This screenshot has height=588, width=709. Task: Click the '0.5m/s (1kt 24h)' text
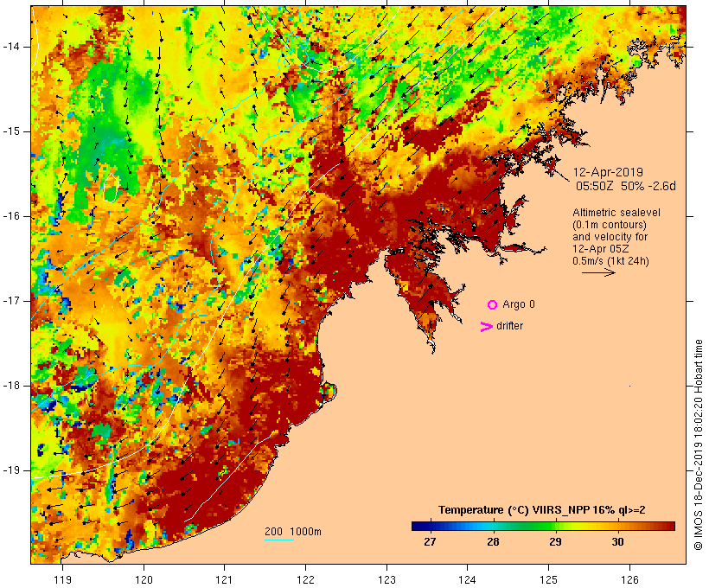(610, 261)
